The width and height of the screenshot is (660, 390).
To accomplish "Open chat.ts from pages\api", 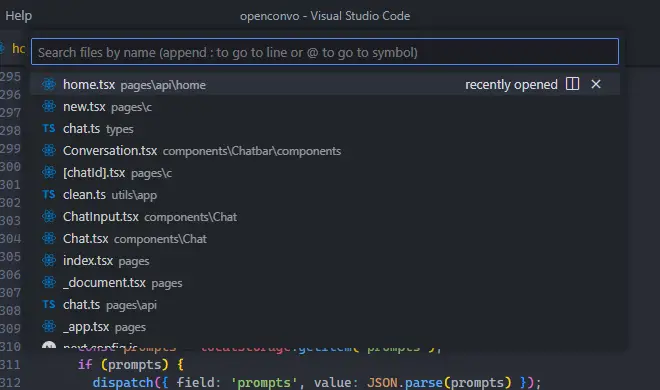I will 325,304.
